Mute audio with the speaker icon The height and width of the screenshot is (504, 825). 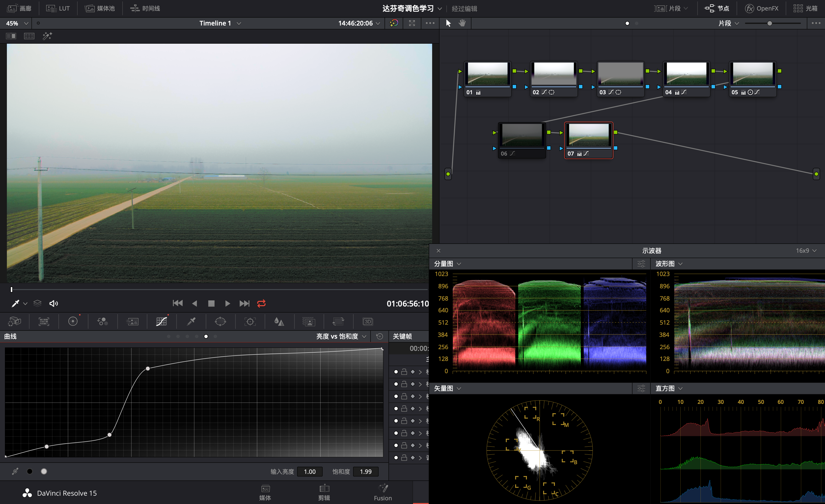click(x=54, y=303)
